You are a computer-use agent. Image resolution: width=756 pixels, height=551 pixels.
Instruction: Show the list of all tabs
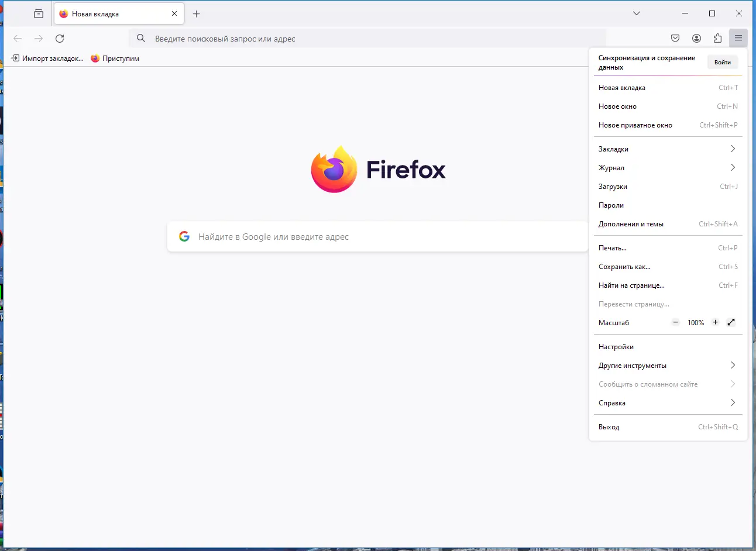point(637,13)
